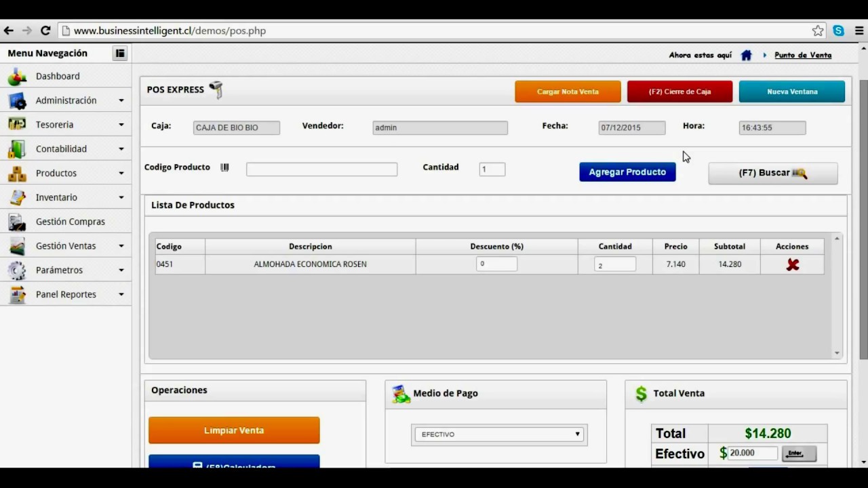The image size is (868, 488).
Task: Expand the Inventario submenu arrow
Action: click(121, 197)
